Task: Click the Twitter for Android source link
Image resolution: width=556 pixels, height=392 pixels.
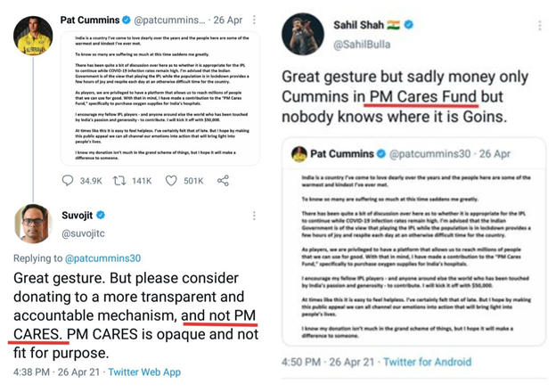Action: tap(431, 361)
